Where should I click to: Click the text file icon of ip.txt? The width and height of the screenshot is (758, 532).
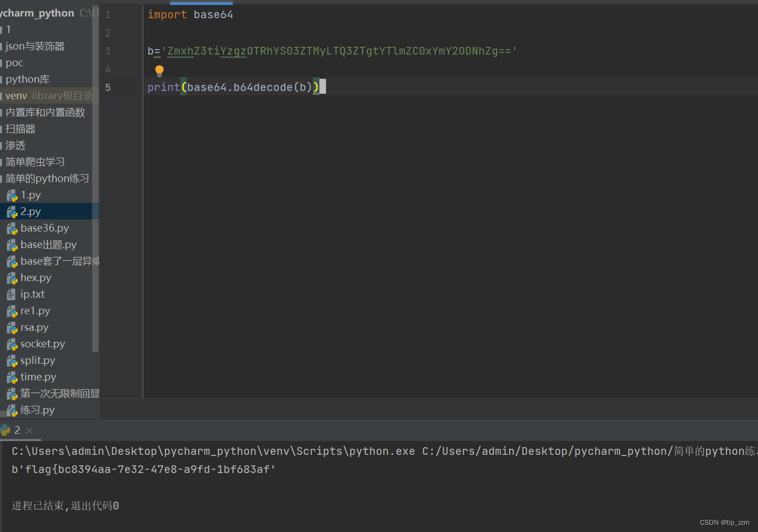(x=12, y=295)
